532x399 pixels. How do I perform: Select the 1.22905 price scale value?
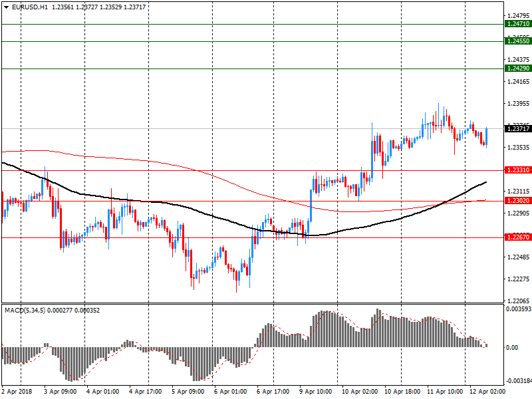[518, 213]
